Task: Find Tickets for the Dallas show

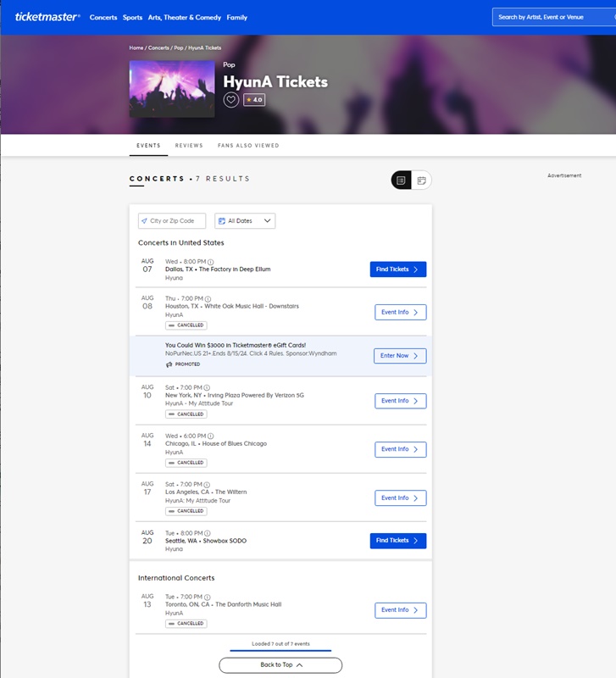Action: pyautogui.click(x=397, y=270)
